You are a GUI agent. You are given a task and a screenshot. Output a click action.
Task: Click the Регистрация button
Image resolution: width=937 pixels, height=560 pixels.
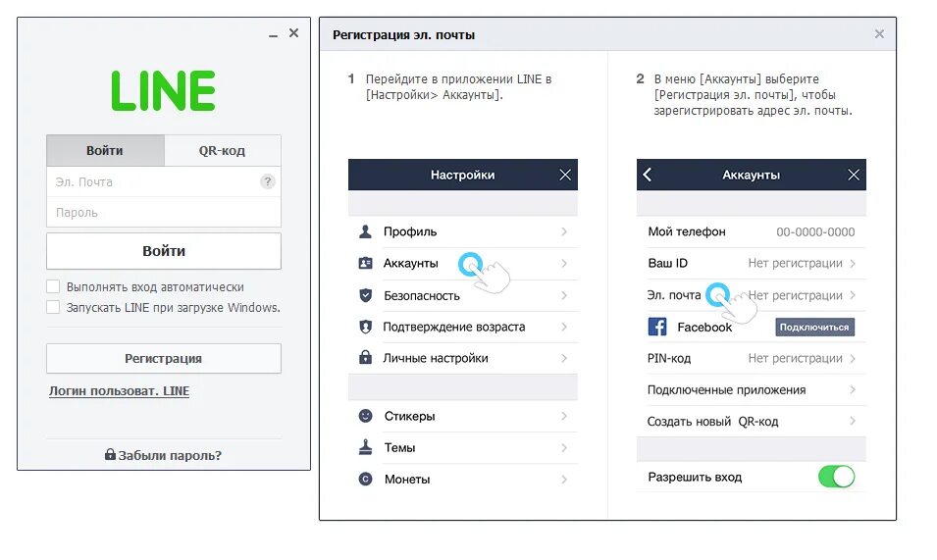point(164,358)
